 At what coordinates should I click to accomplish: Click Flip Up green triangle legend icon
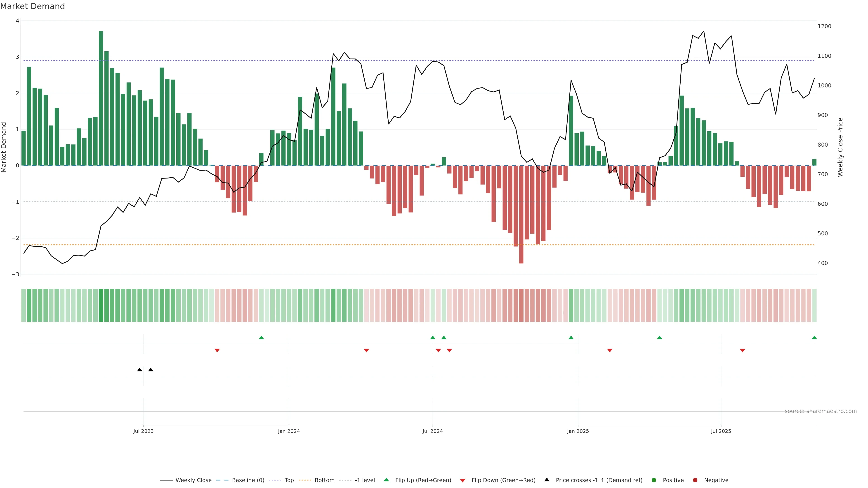pyautogui.click(x=387, y=480)
